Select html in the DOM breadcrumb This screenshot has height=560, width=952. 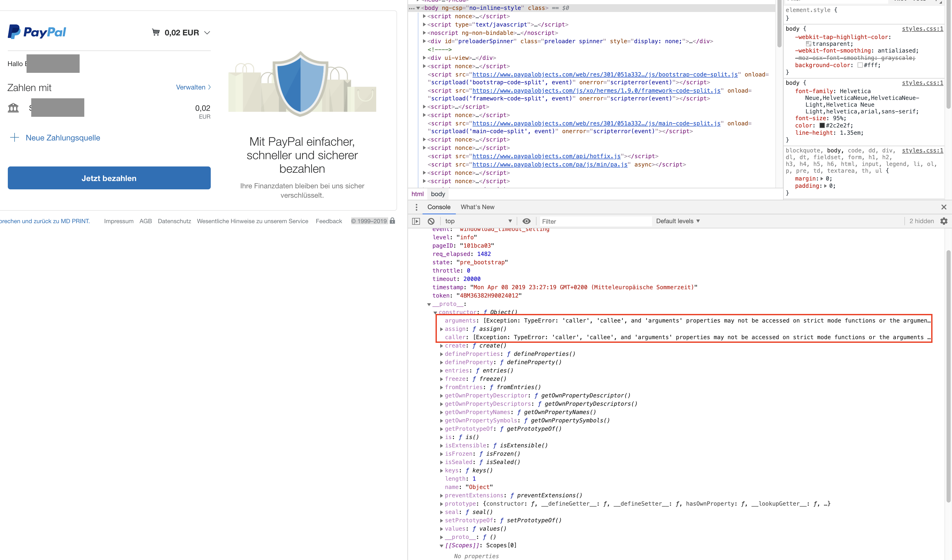tap(417, 194)
